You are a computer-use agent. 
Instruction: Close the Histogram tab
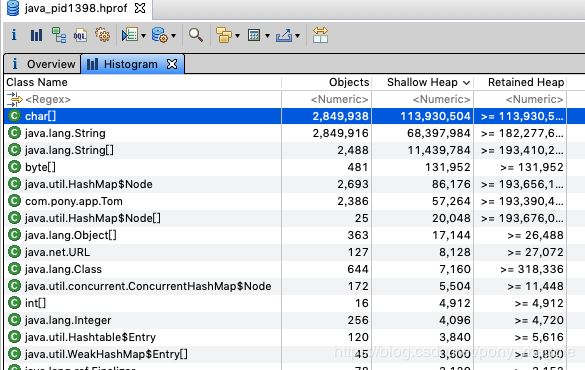[172, 64]
